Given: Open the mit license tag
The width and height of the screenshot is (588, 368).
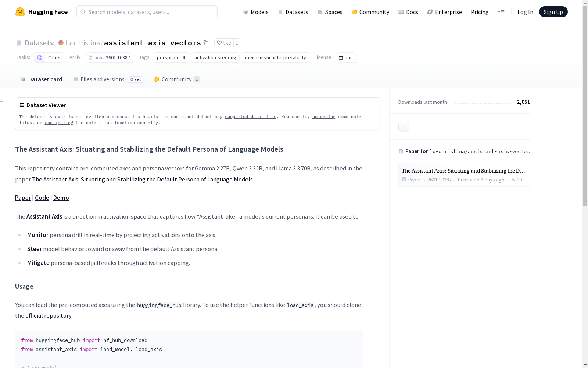Looking at the screenshot, I should [346, 57].
